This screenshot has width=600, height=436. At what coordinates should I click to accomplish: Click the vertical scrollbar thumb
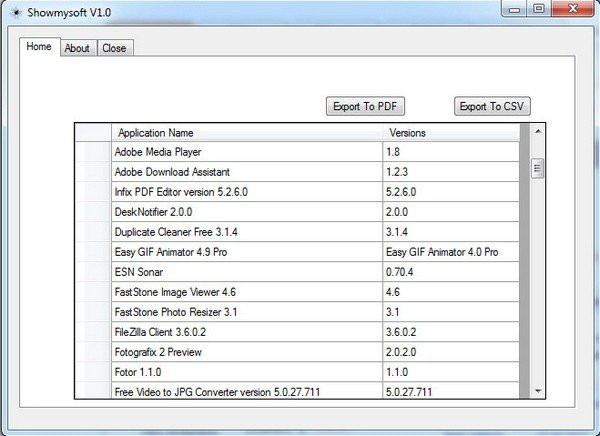point(537,168)
